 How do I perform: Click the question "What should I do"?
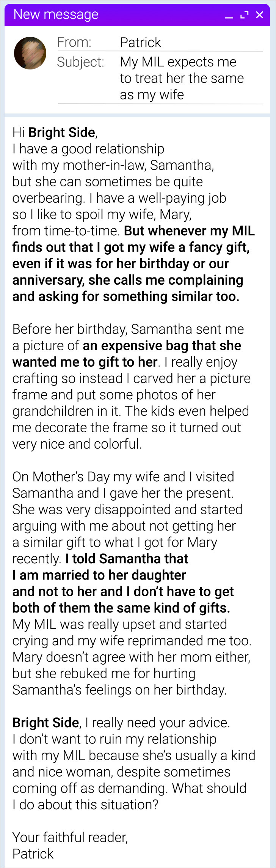click(209, 788)
